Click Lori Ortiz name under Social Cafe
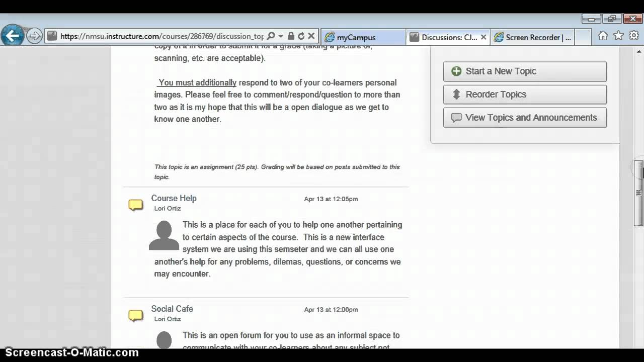The image size is (644, 362). tap(168, 319)
